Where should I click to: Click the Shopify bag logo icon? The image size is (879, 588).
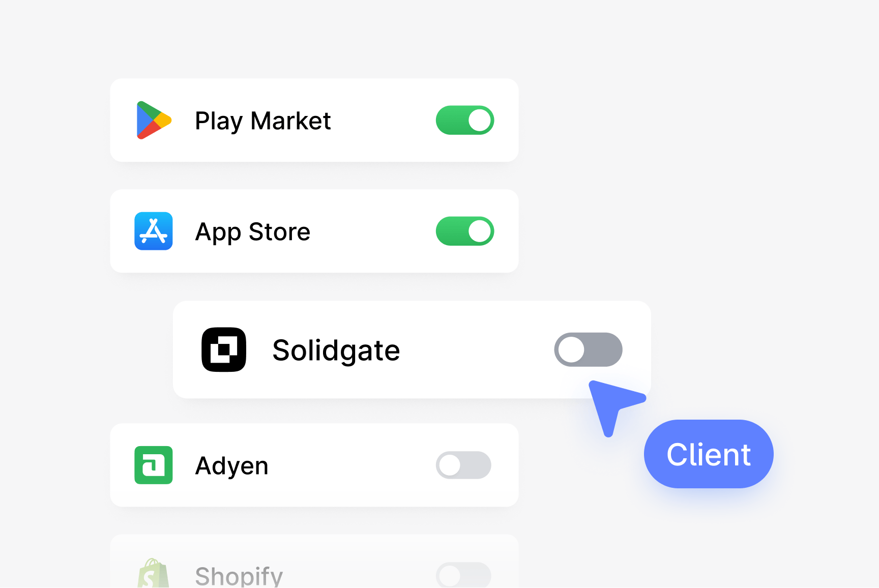pos(153,573)
